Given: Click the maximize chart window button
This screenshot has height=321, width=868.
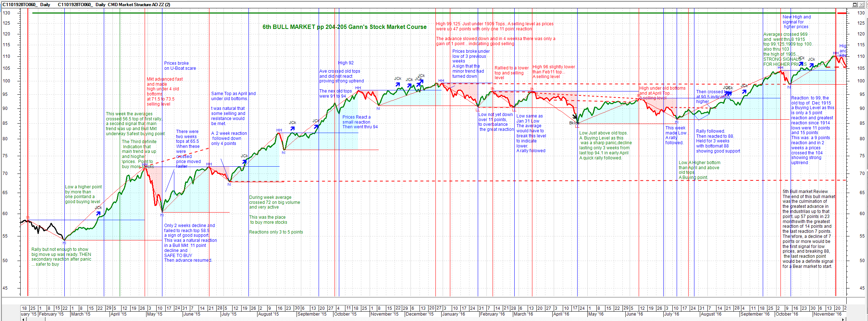Looking at the screenshot, I should tap(855, 5).
